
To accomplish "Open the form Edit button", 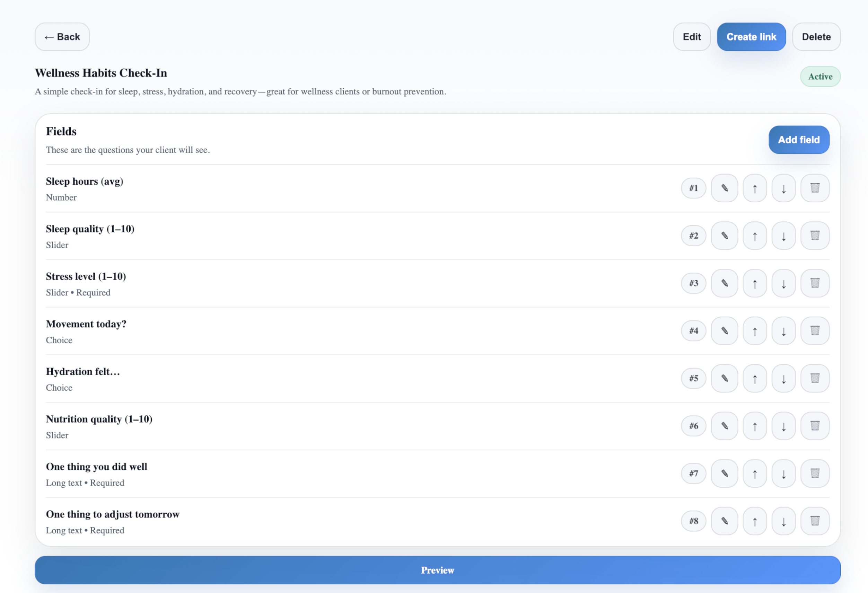I will tap(692, 37).
